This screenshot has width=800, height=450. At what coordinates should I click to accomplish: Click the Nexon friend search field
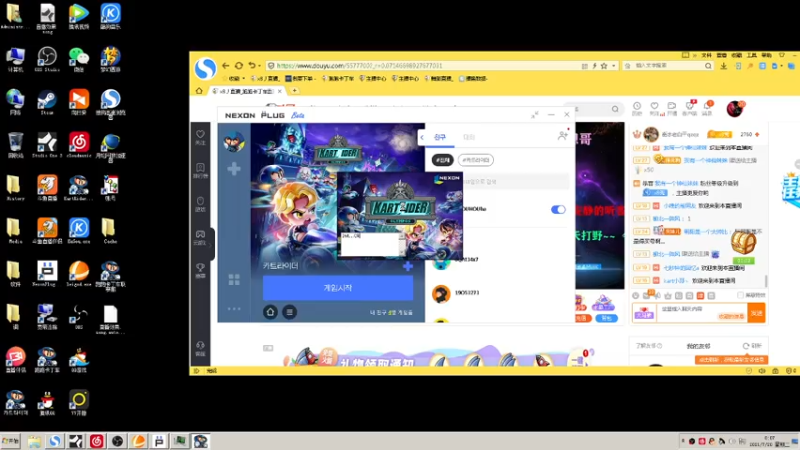515,182
